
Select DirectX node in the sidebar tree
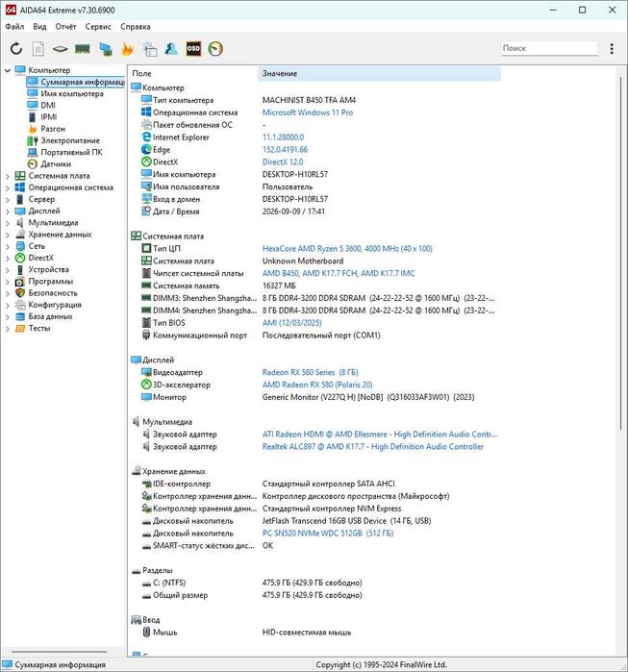pyautogui.click(x=40, y=258)
